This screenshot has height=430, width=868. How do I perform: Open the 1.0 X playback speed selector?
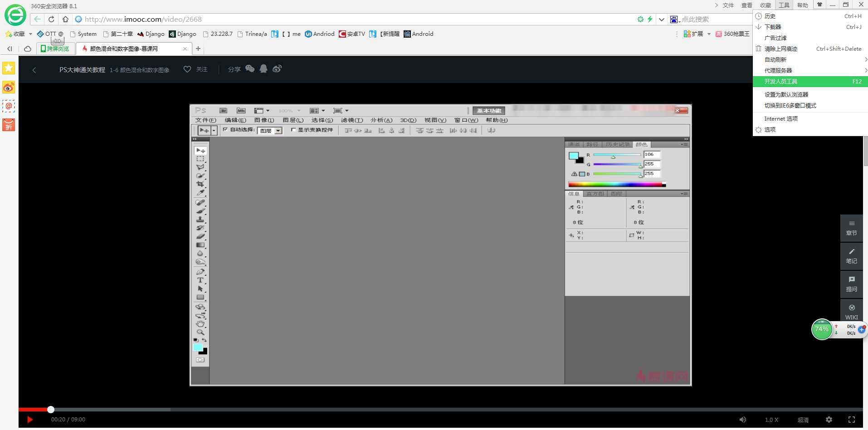pos(771,420)
